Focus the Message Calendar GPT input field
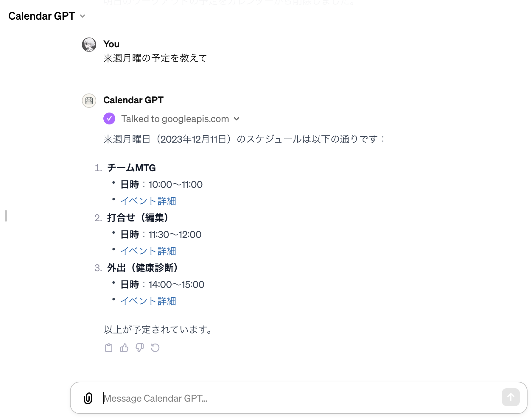 [298, 398]
